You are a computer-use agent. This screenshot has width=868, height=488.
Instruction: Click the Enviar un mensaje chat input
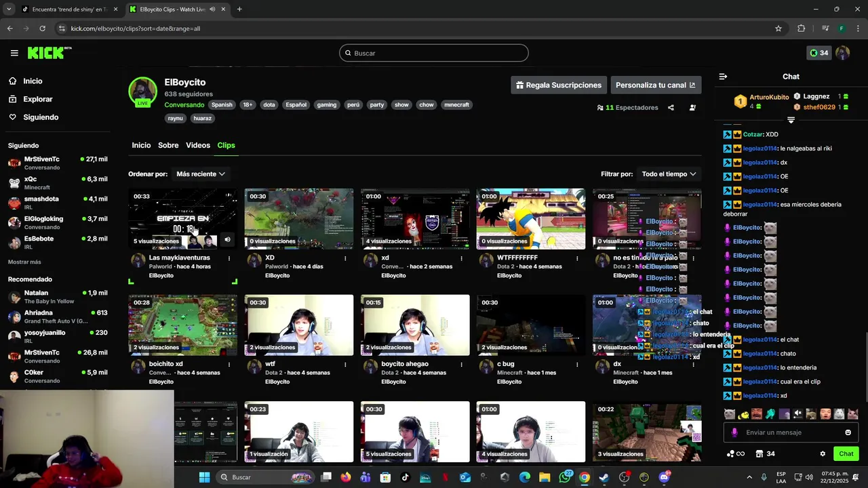point(791,432)
